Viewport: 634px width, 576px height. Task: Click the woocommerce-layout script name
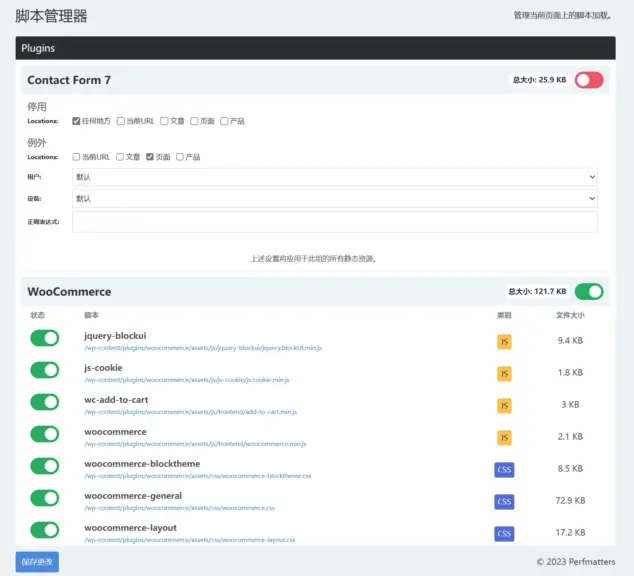[x=130, y=527]
